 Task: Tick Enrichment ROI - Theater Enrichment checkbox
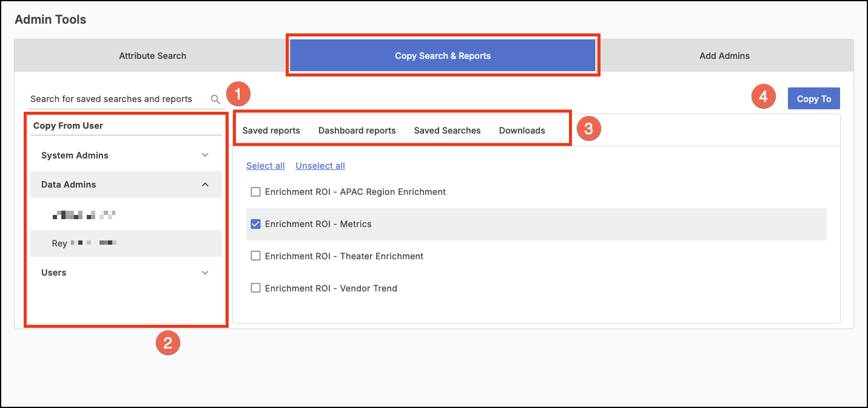tap(255, 256)
